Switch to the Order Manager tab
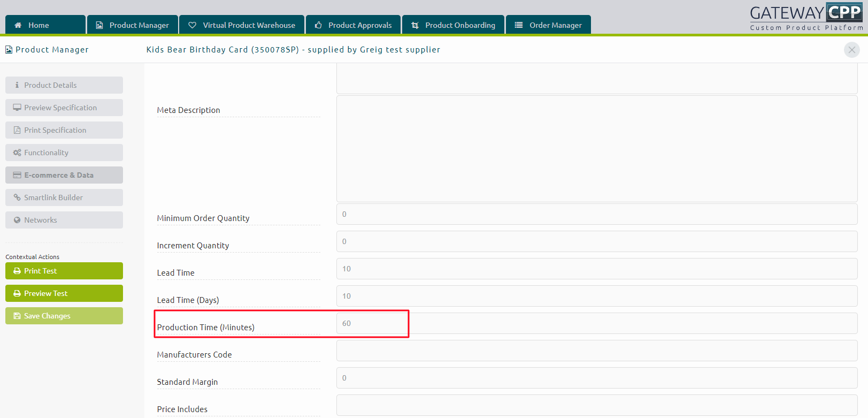868x418 pixels. click(549, 25)
